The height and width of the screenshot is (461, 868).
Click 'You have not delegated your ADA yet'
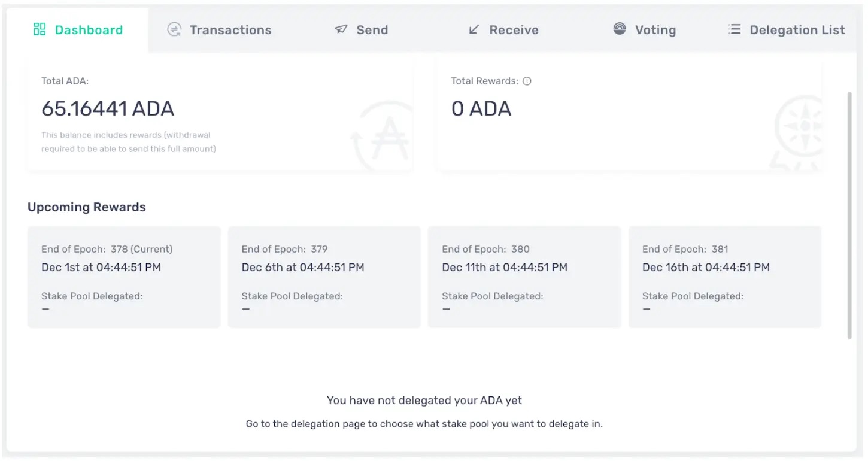(x=424, y=400)
